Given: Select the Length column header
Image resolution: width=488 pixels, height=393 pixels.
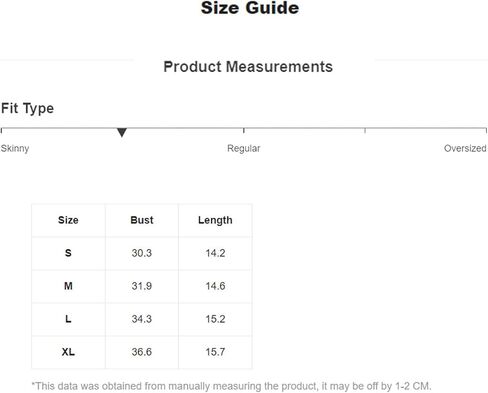Looking at the screenshot, I should [215, 220].
